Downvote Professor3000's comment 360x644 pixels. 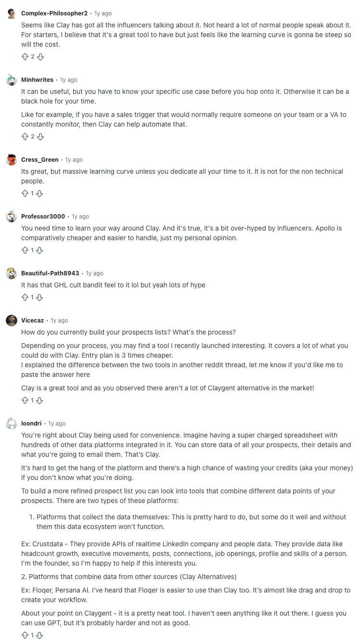[40, 250]
